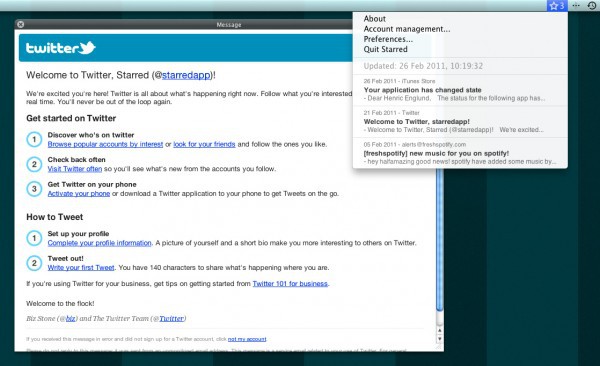The height and width of the screenshot is (366, 600).
Task: Click the step 2 circle beside Tweet out!
Action: click(x=34, y=263)
